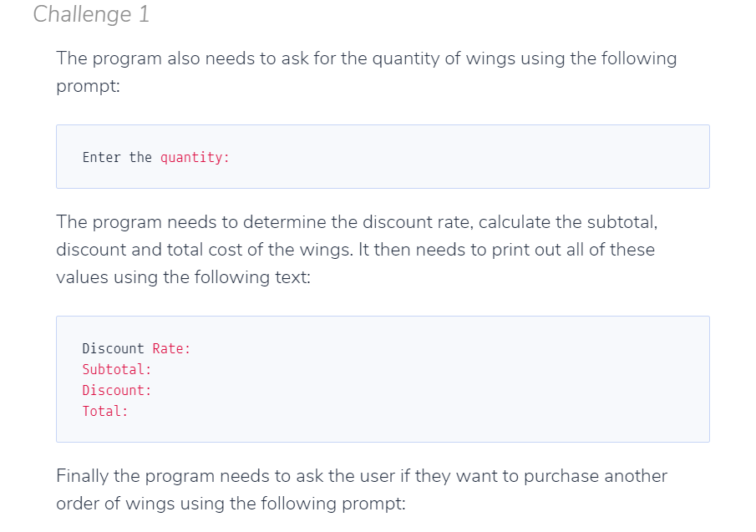Screen dimensions: 756x532
Task: Click the black 'Discount' word before 'Rate:'
Action: (x=114, y=348)
